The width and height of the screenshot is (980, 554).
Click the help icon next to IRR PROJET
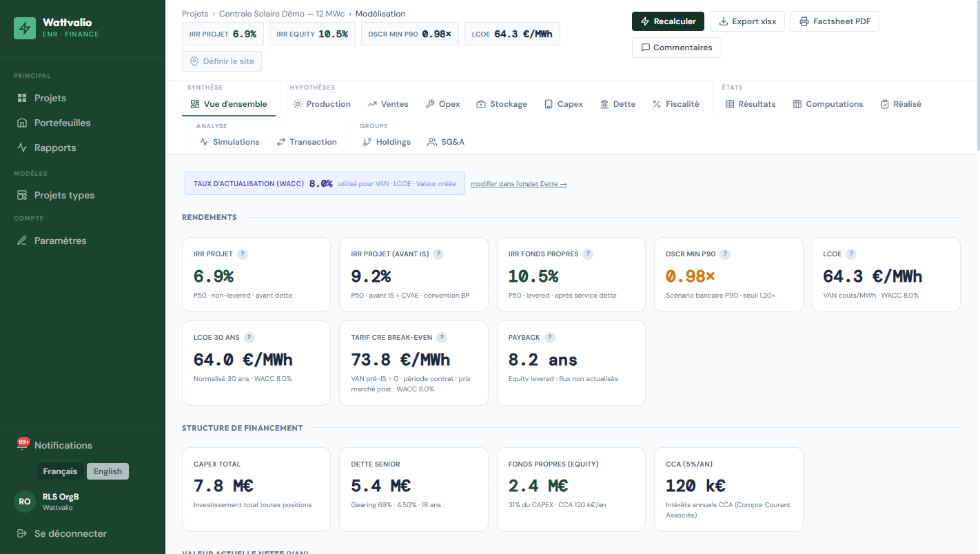(x=242, y=254)
